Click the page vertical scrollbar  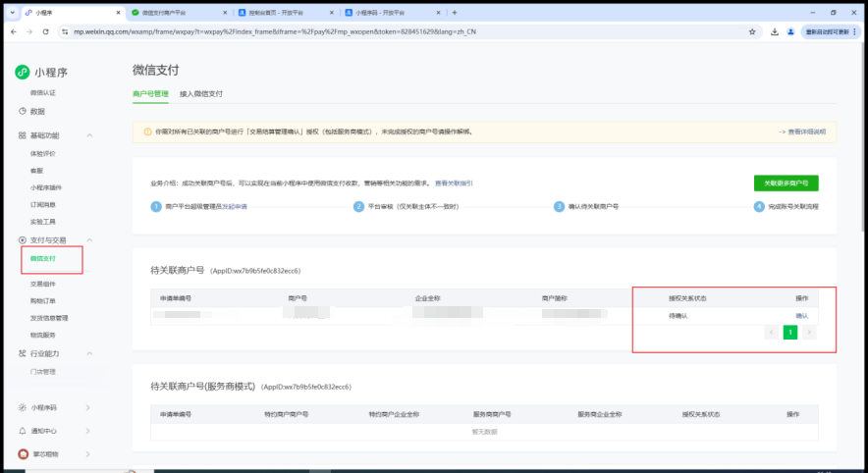tap(865, 138)
